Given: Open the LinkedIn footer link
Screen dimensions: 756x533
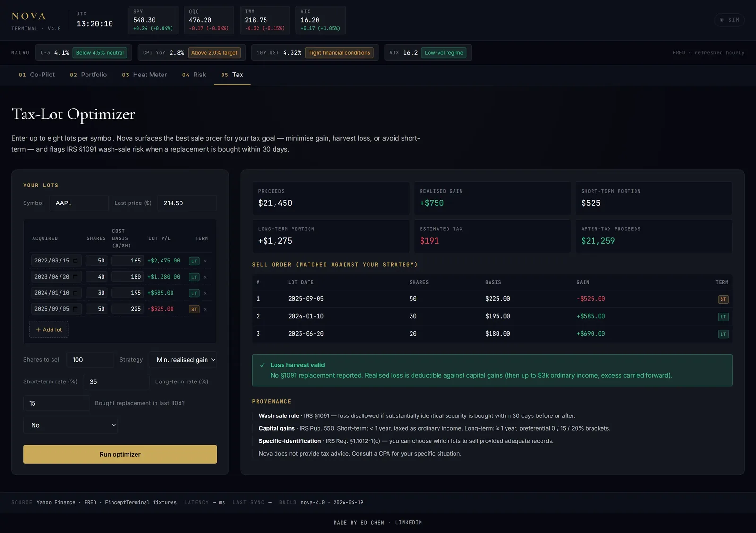Looking at the screenshot, I should pos(409,523).
